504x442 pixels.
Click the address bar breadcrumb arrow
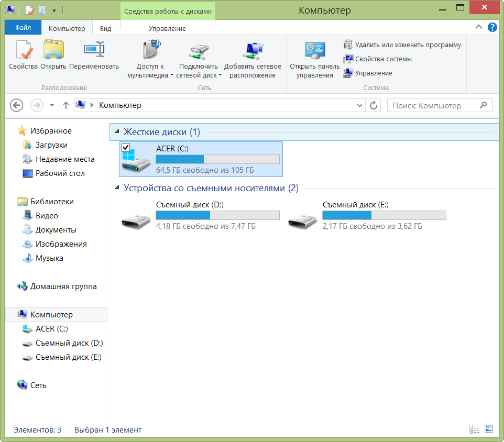point(92,105)
